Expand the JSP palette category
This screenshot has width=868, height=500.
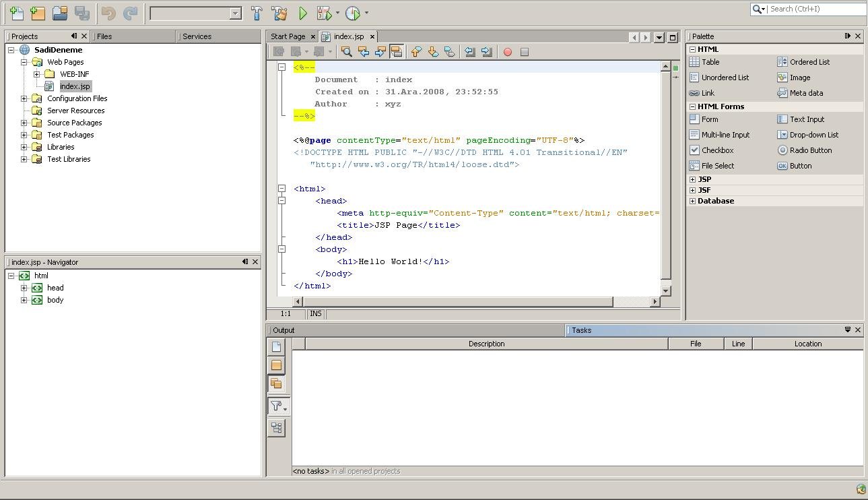[694, 179]
